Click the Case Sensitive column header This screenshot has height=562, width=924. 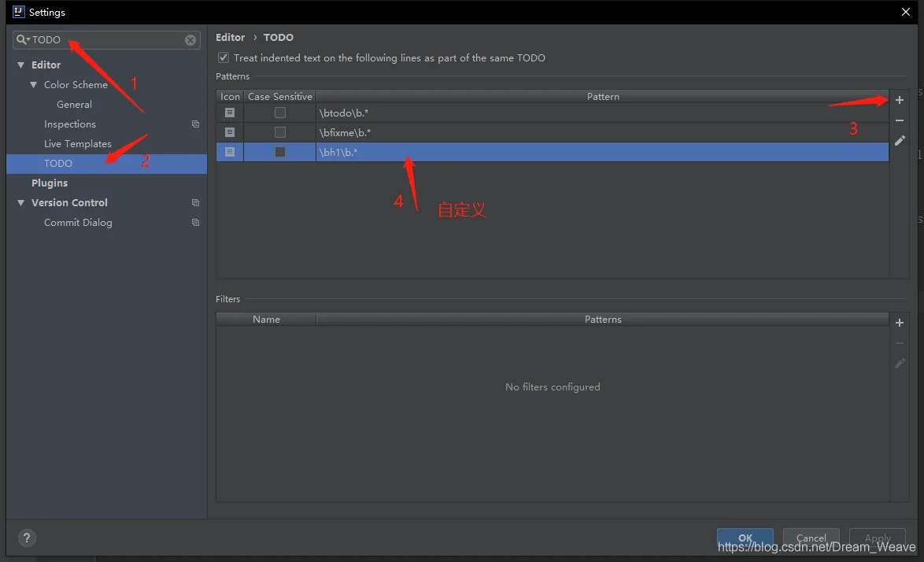[280, 97]
